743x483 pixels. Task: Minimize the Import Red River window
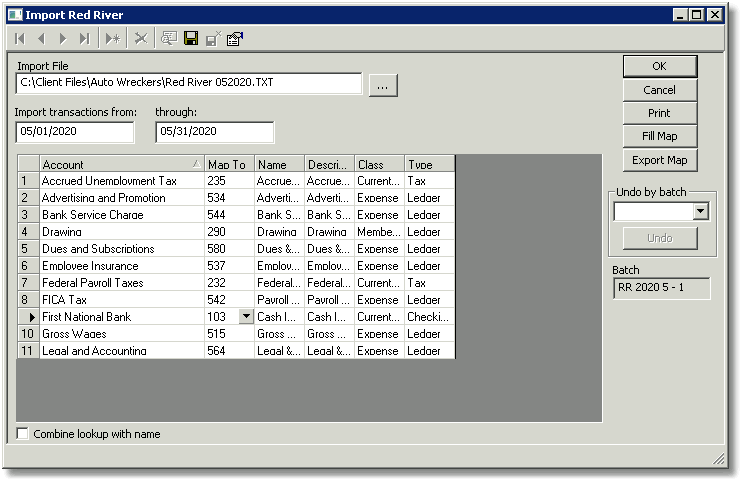click(x=680, y=15)
